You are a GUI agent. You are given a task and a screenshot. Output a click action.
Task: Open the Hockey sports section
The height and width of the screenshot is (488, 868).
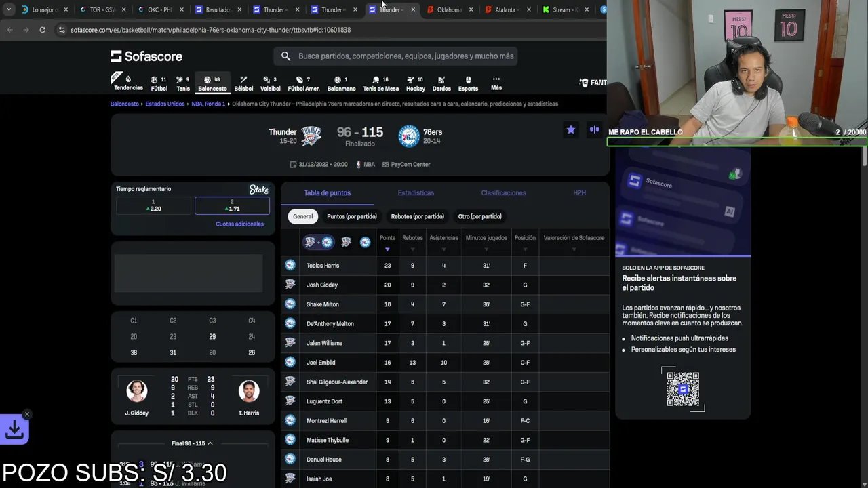pos(416,83)
